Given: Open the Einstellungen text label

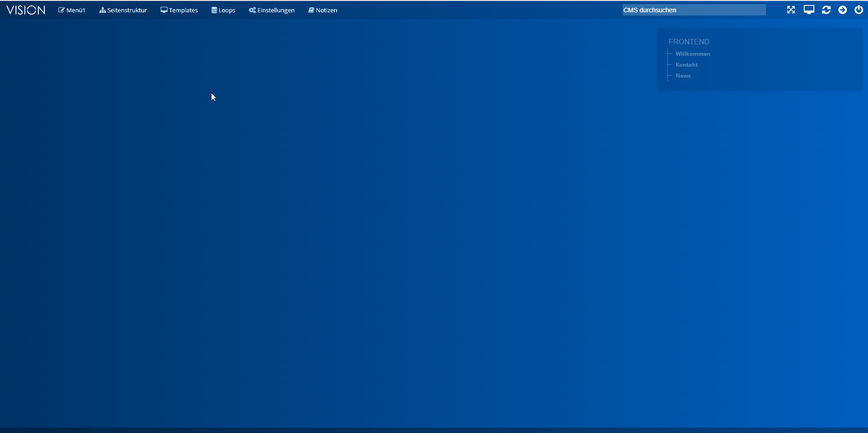Looking at the screenshot, I should point(276,10).
